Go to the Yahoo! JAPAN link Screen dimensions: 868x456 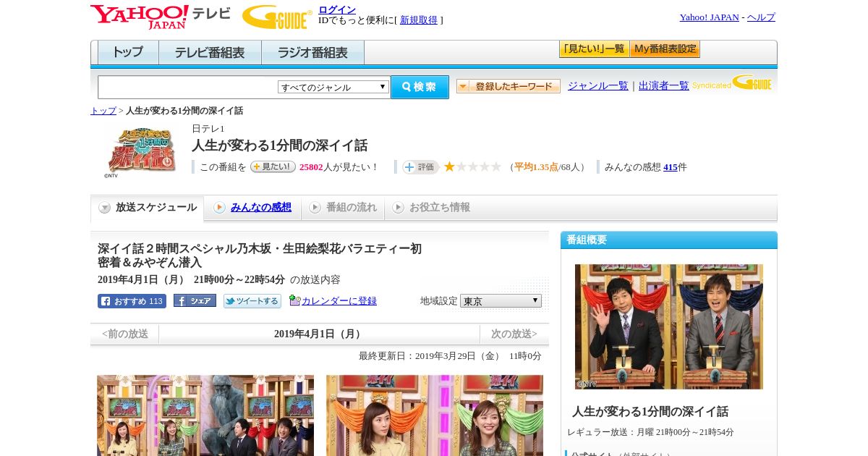709,17
